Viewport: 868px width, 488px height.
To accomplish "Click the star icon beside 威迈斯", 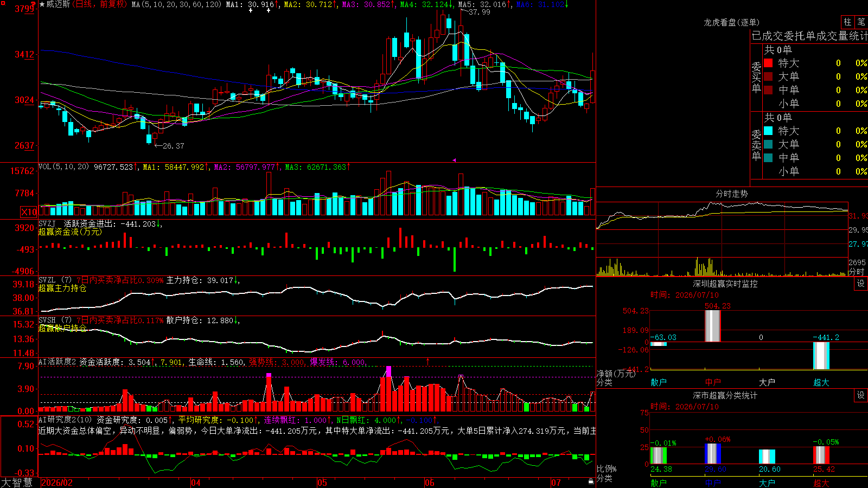I will 42,4.
